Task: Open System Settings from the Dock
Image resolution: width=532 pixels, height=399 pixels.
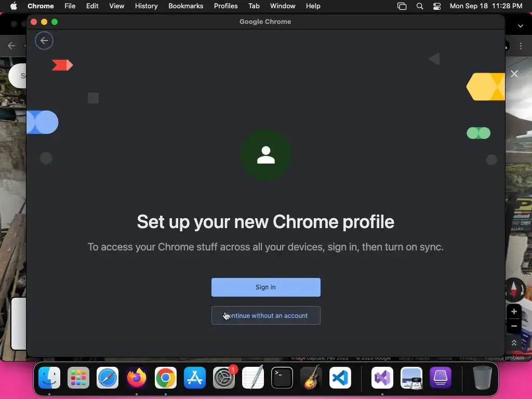Action: (x=224, y=378)
